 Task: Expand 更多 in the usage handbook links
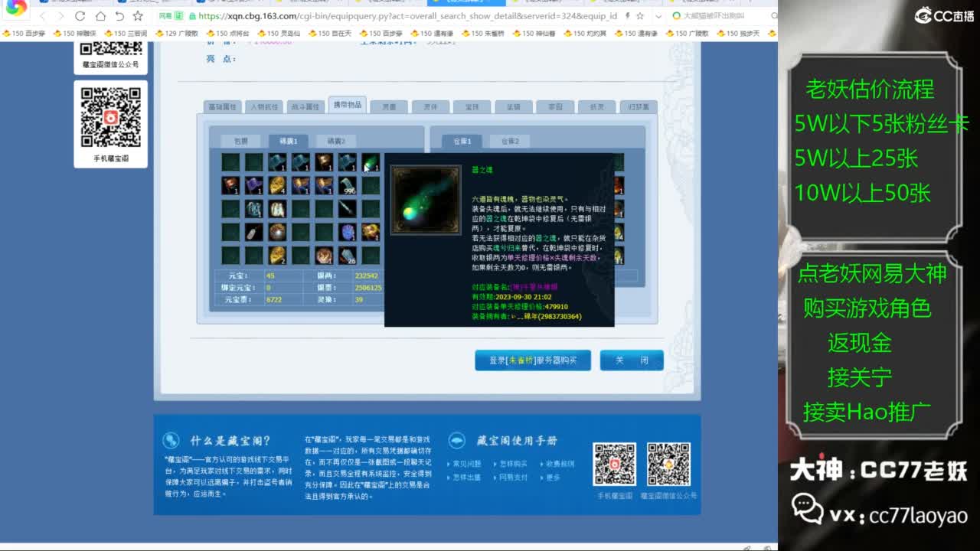click(x=551, y=477)
